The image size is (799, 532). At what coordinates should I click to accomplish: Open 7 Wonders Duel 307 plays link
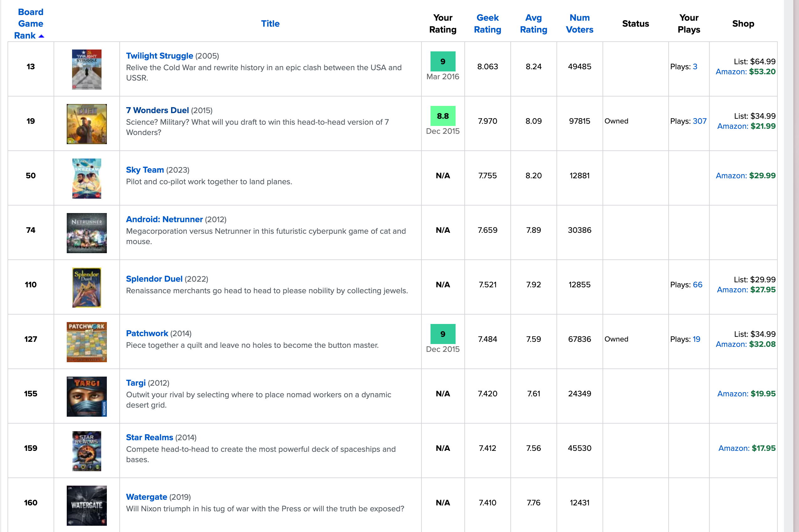pyautogui.click(x=699, y=121)
